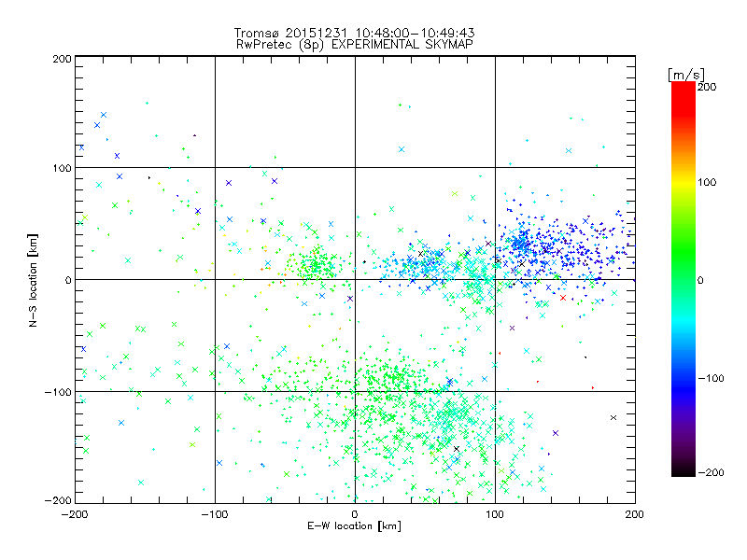Click the 'E-W location [km]' axis label
Screen dimensions: 747x560
tap(355, 525)
